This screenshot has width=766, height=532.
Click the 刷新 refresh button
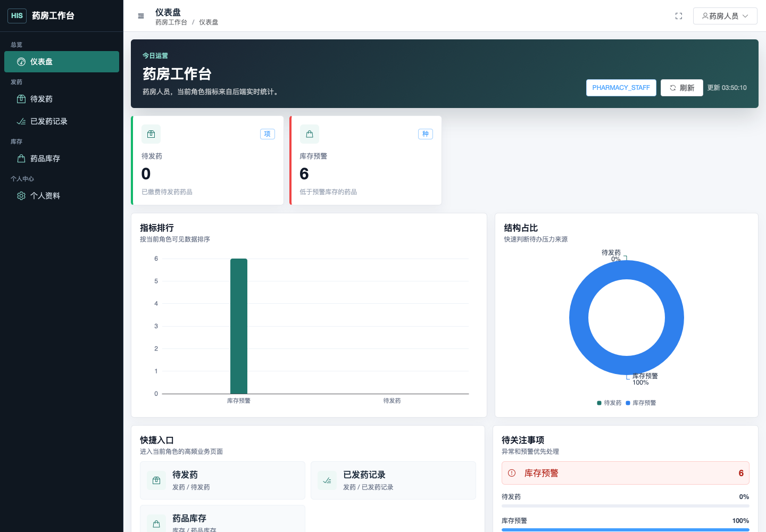pyautogui.click(x=682, y=88)
